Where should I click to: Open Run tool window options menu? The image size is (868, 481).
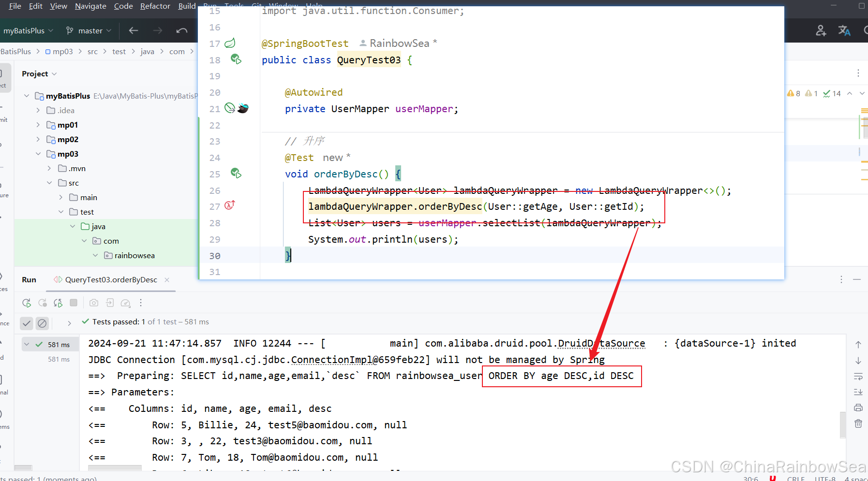[841, 279]
